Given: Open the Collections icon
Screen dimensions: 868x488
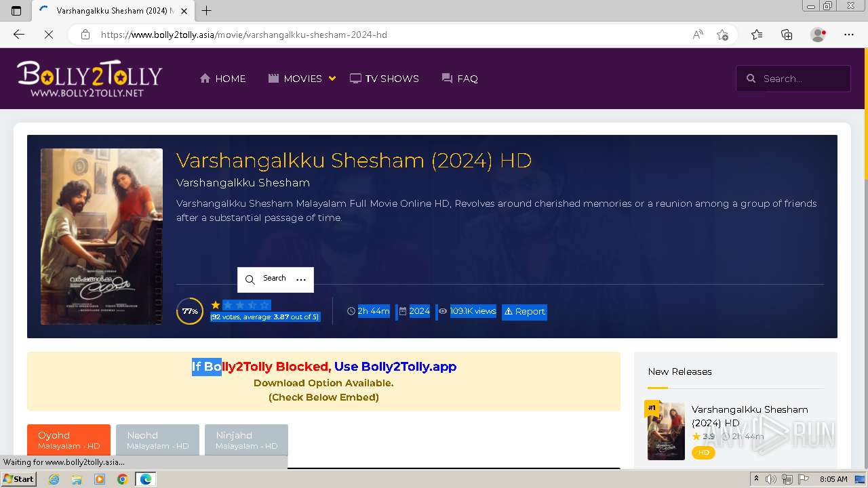Looking at the screenshot, I should (787, 35).
